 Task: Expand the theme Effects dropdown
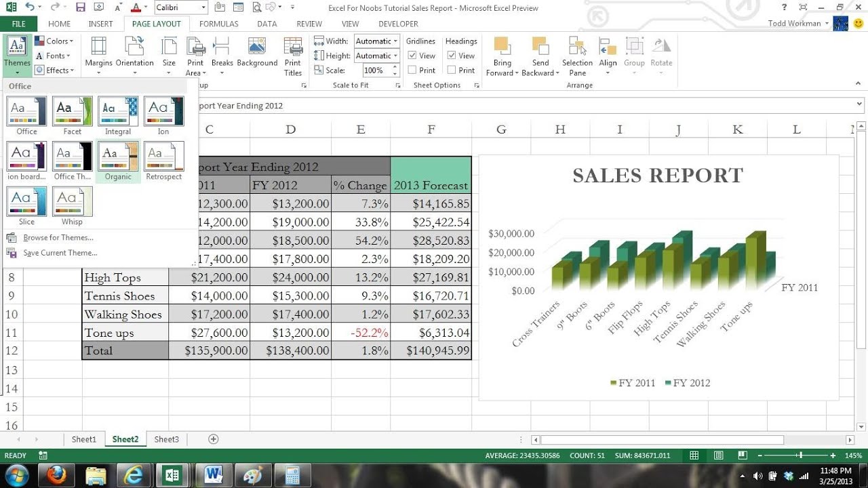coord(54,70)
